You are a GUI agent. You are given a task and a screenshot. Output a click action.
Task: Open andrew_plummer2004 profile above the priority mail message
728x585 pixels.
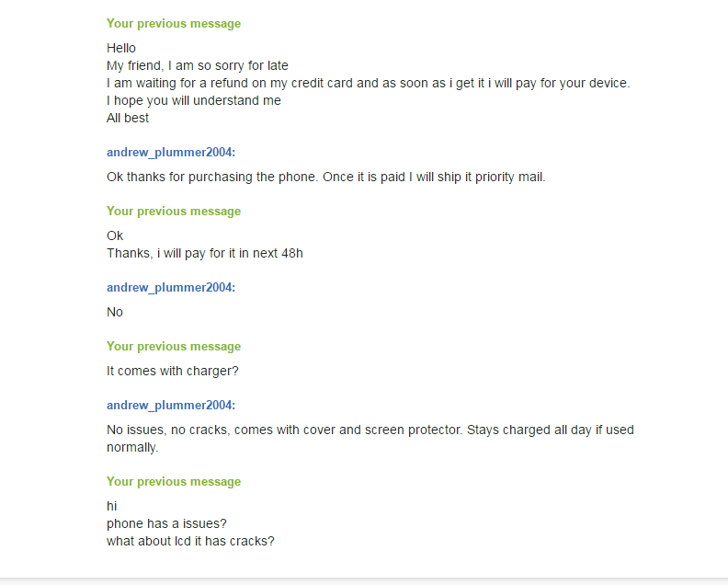tap(170, 152)
